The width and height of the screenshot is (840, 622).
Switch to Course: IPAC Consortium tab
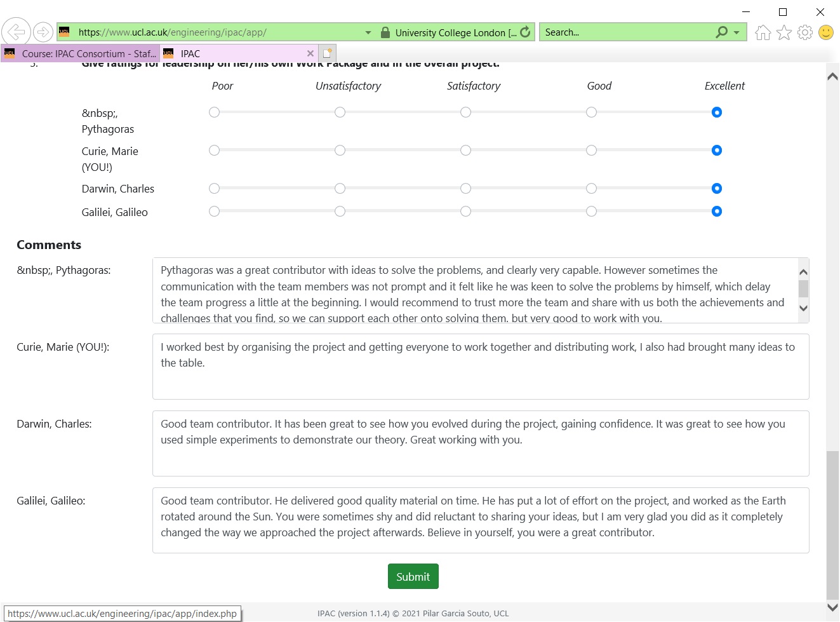coord(80,53)
